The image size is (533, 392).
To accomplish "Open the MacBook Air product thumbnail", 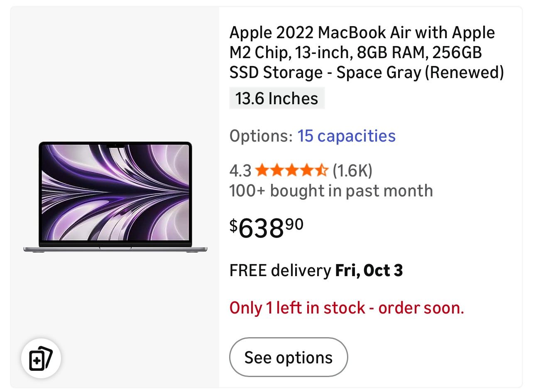I will click(115, 197).
